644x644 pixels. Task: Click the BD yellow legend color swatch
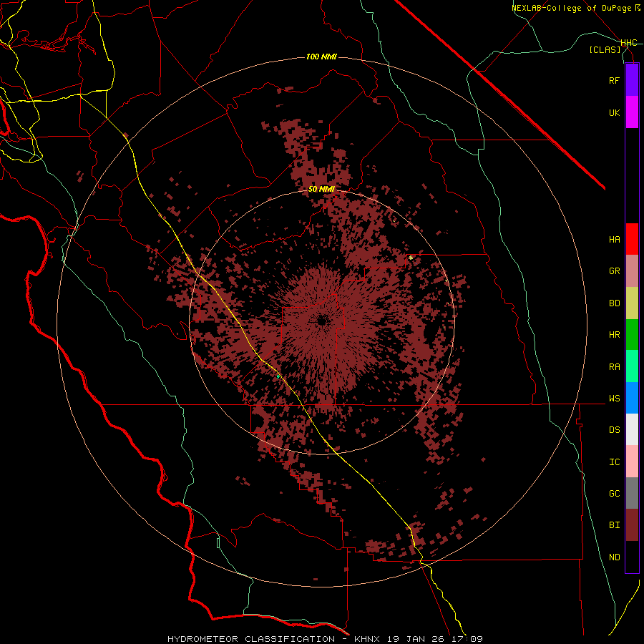click(x=632, y=303)
